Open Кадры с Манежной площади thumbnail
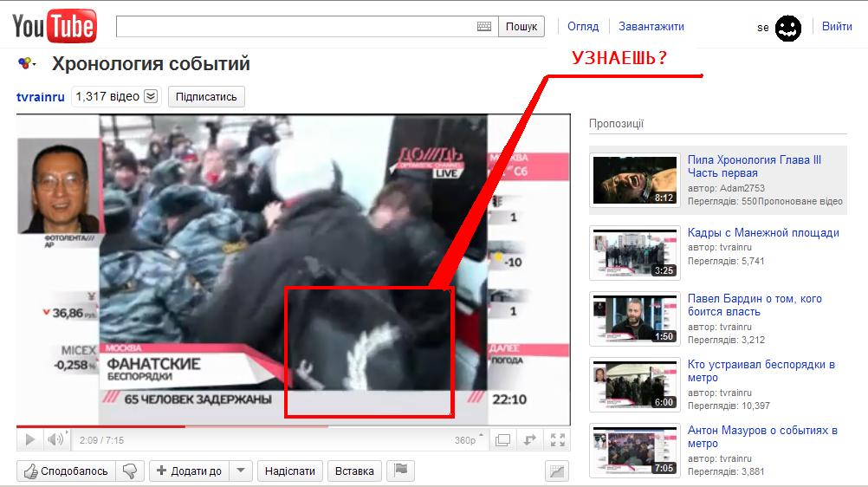Image resolution: width=868 pixels, height=487 pixels. 633,253
